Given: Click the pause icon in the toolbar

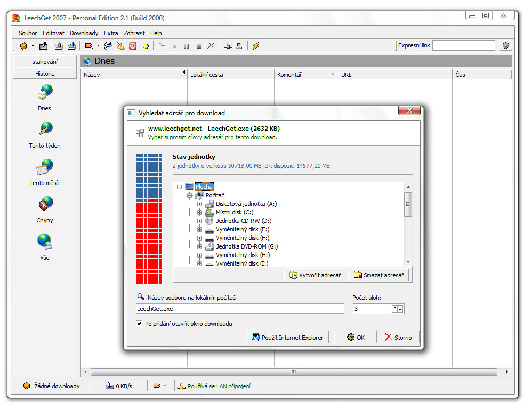Looking at the screenshot, I should click(186, 46).
